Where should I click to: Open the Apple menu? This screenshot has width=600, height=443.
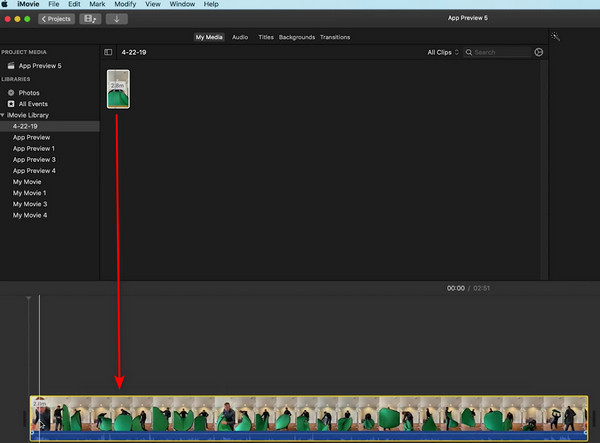click(x=5, y=4)
